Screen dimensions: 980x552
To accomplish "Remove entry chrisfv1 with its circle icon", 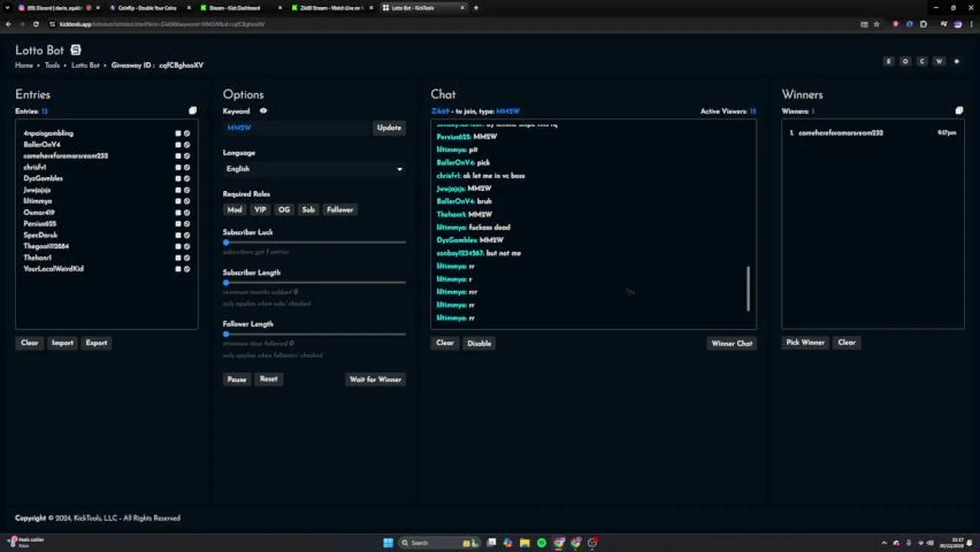I will pyautogui.click(x=186, y=167).
